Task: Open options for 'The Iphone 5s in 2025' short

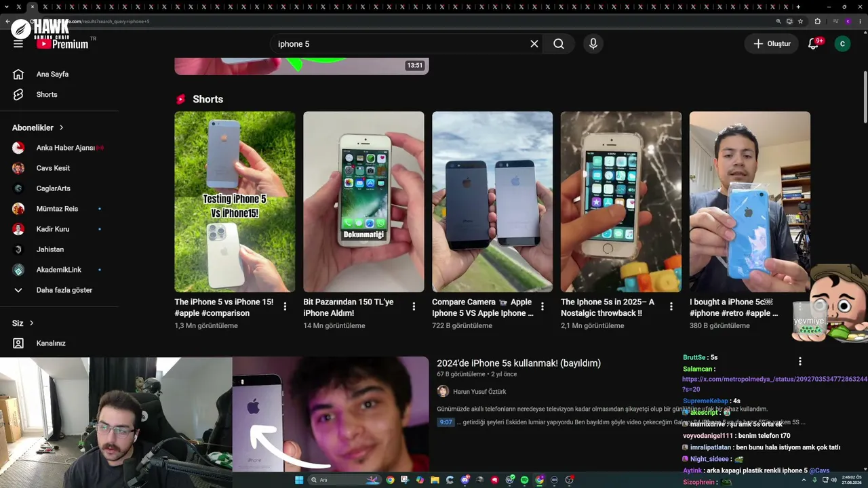Action: (x=671, y=306)
